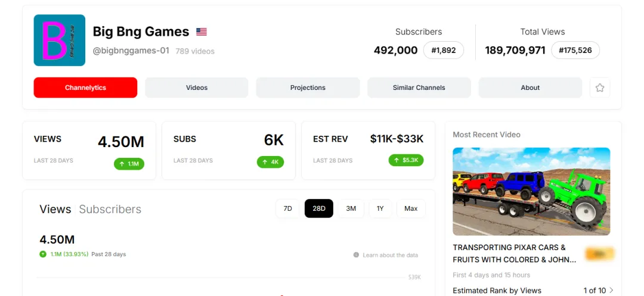Click the subscriber rank #1,892 badge
Viewport: 644px width, 296px height.
pyautogui.click(x=444, y=50)
